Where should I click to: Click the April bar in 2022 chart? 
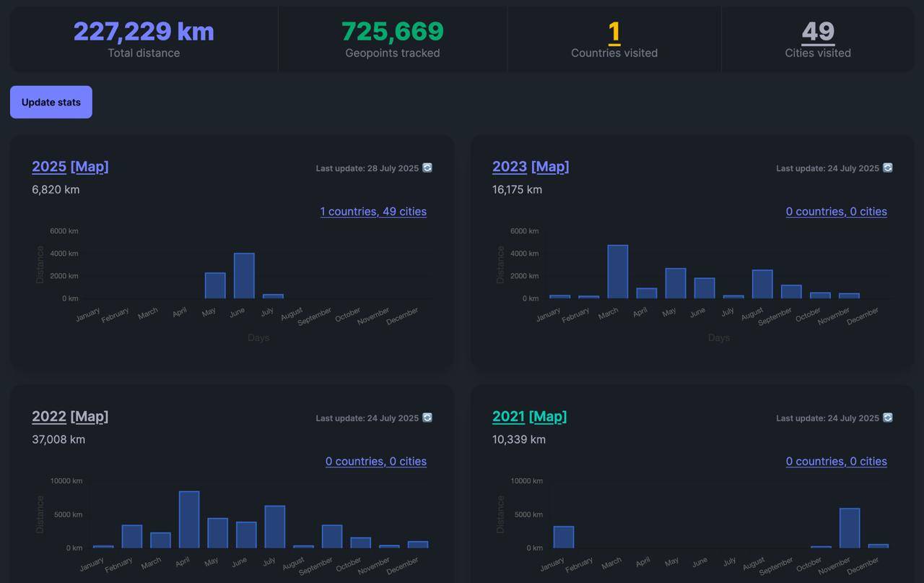(189, 520)
